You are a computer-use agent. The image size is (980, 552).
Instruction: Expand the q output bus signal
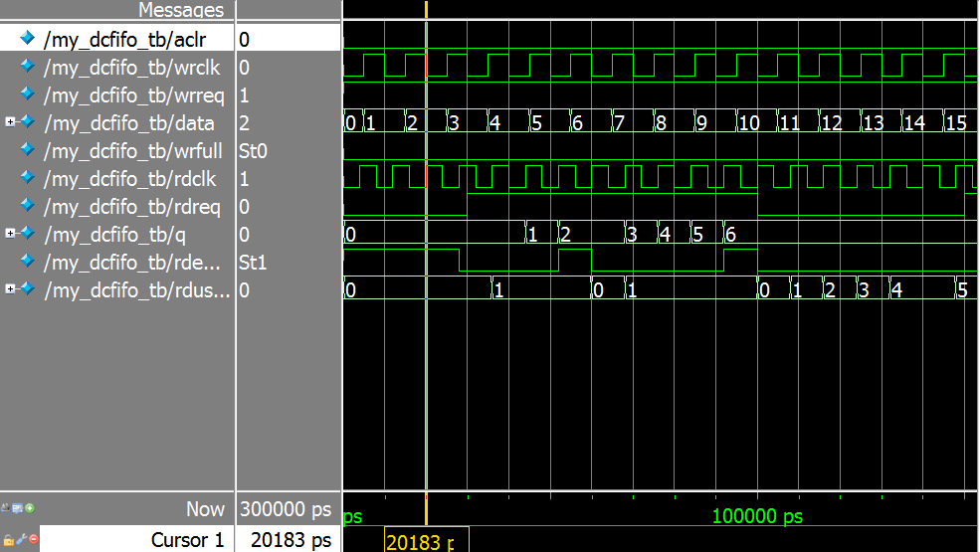[x=10, y=234]
